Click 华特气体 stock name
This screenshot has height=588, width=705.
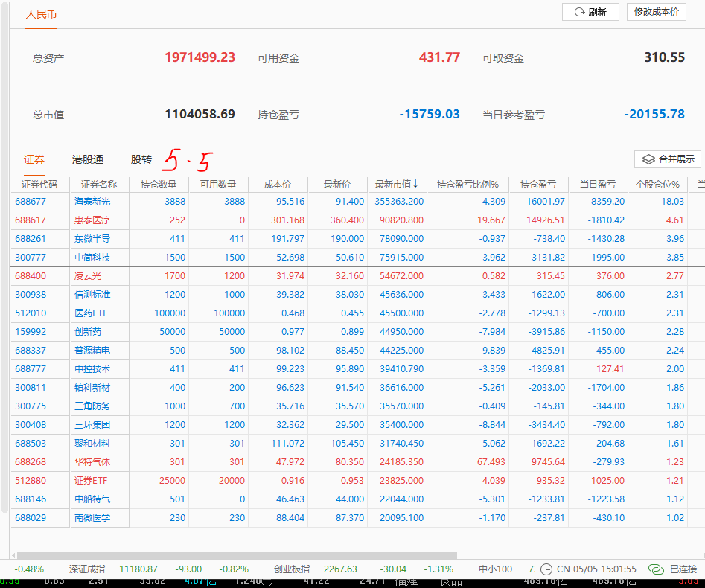pyautogui.click(x=92, y=462)
